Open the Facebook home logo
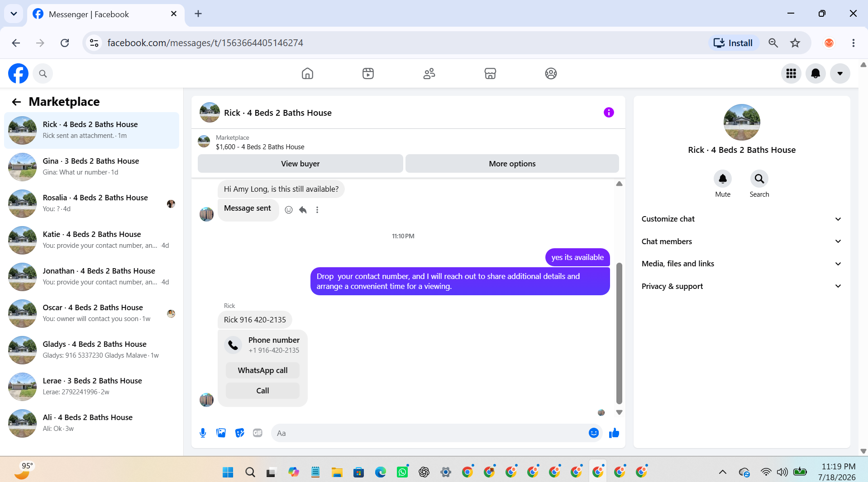This screenshot has height=482, width=868. pyautogui.click(x=18, y=73)
